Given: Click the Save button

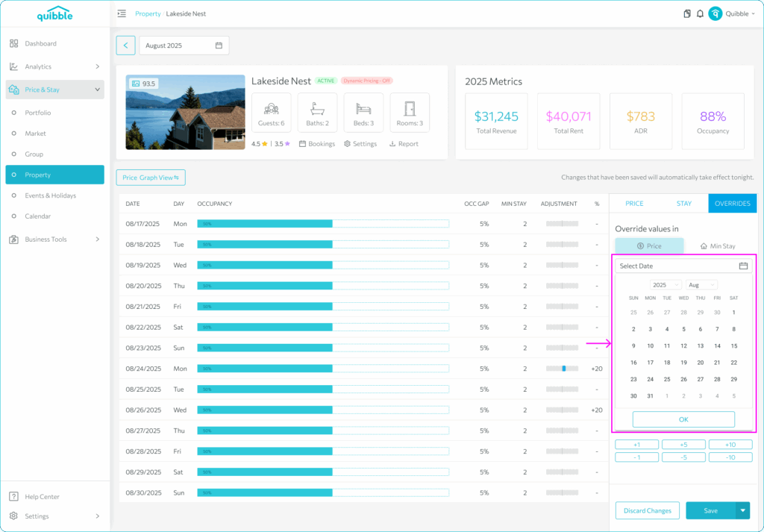Looking at the screenshot, I should tap(710, 510).
